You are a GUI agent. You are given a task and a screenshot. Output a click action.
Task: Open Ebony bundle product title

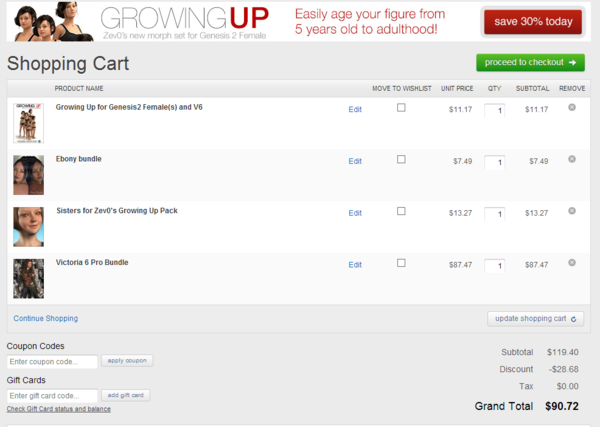(78, 159)
